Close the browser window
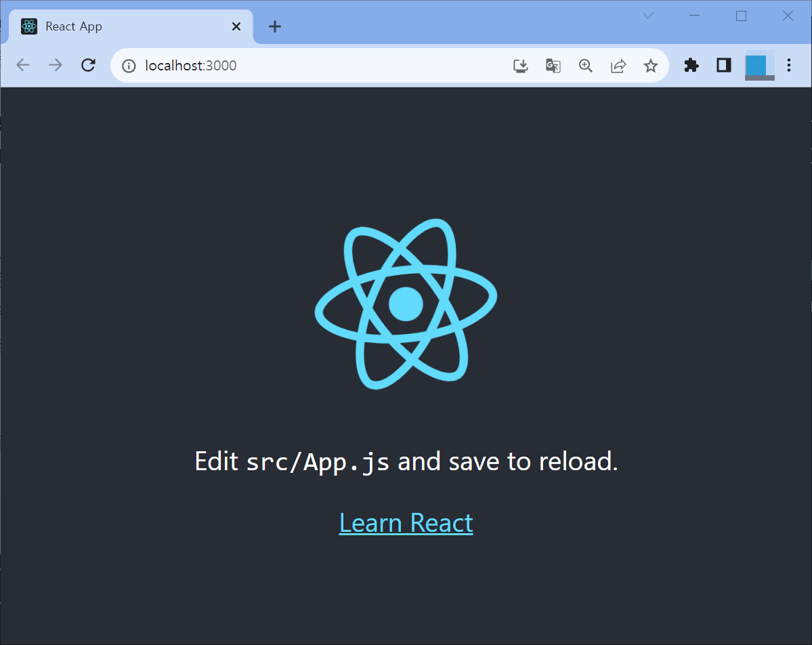Viewport: 812px width, 645px height. (x=788, y=16)
